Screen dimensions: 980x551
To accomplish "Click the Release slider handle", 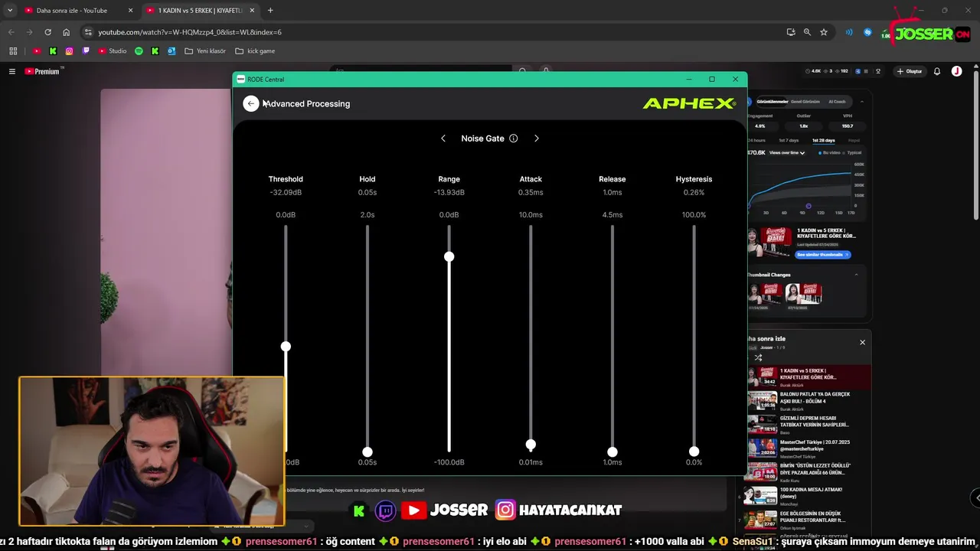I will (x=612, y=452).
